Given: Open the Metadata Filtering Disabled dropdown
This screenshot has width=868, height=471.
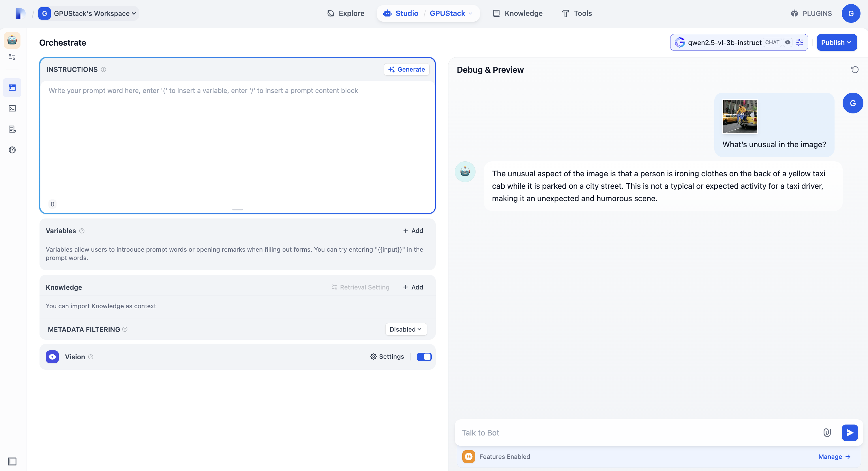Looking at the screenshot, I should coord(406,329).
